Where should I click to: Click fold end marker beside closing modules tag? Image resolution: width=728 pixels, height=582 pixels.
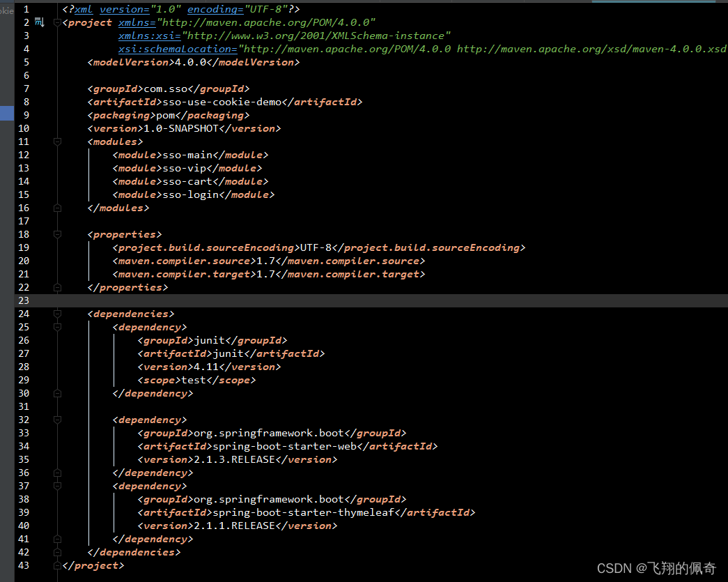coord(58,208)
